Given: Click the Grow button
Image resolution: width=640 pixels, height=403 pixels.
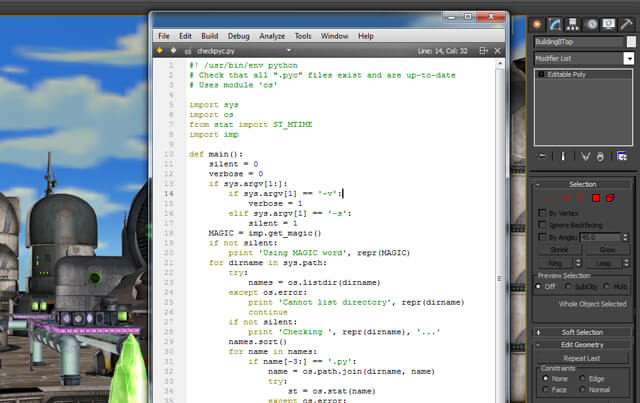Looking at the screenshot, I should tap(607, 249).
